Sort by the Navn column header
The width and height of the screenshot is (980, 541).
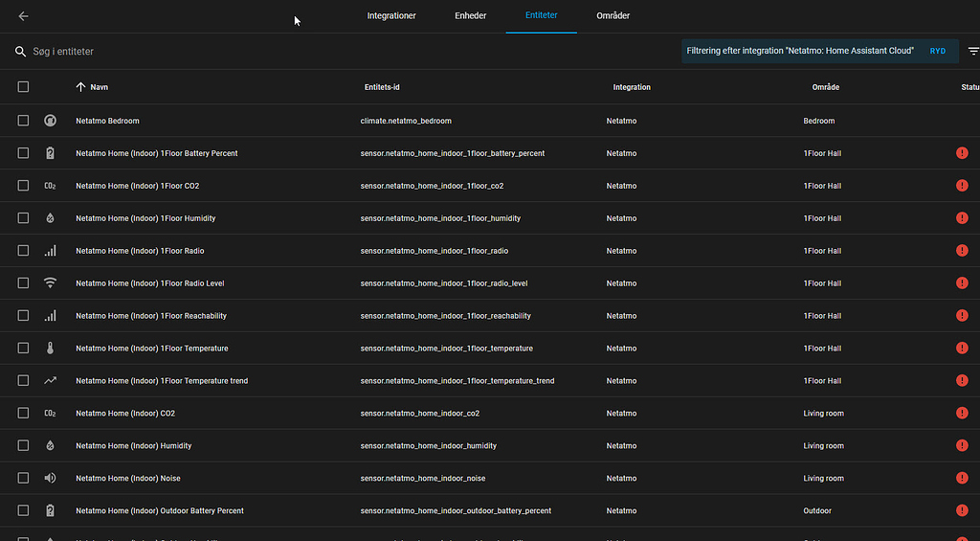pyautogui.click(x=99, y=87)
